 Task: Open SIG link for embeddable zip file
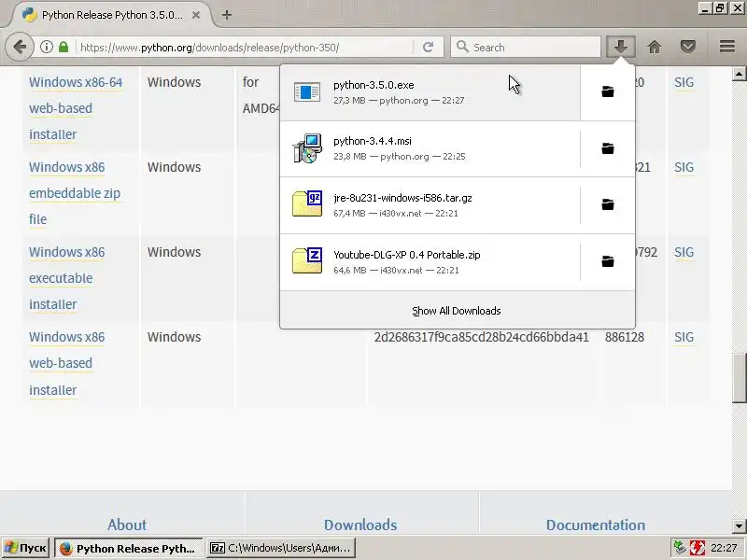click(x=684, y=167)
